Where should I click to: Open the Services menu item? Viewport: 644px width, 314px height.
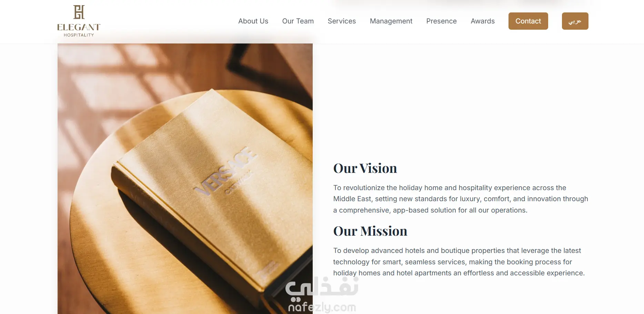click(342, 21)
